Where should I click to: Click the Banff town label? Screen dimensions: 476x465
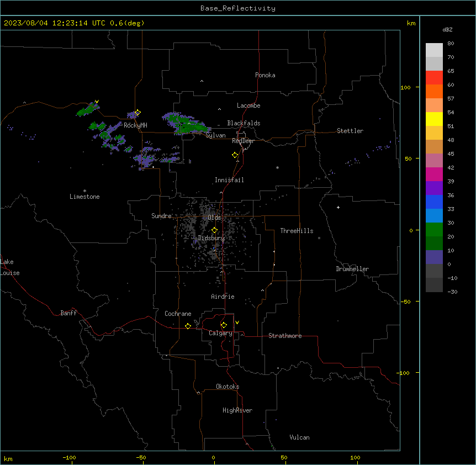[68, 313]
